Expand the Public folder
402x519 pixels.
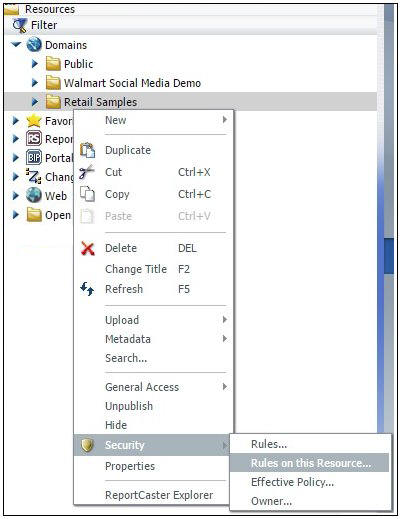coord(35,64)
